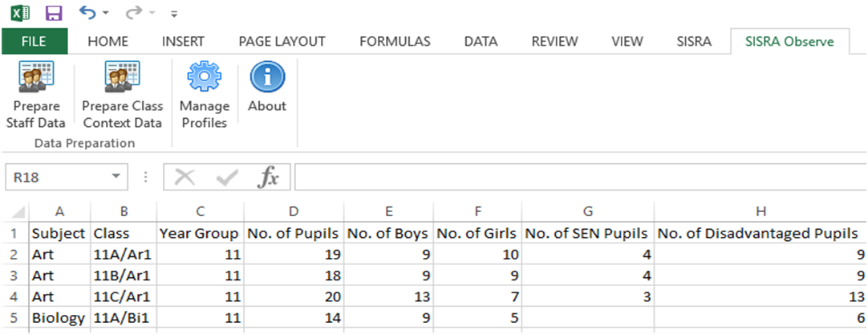Switch to the PAGE LAYOUT tab
The height and width of the screenshot is (335, 868).
[x=282, y=42]
